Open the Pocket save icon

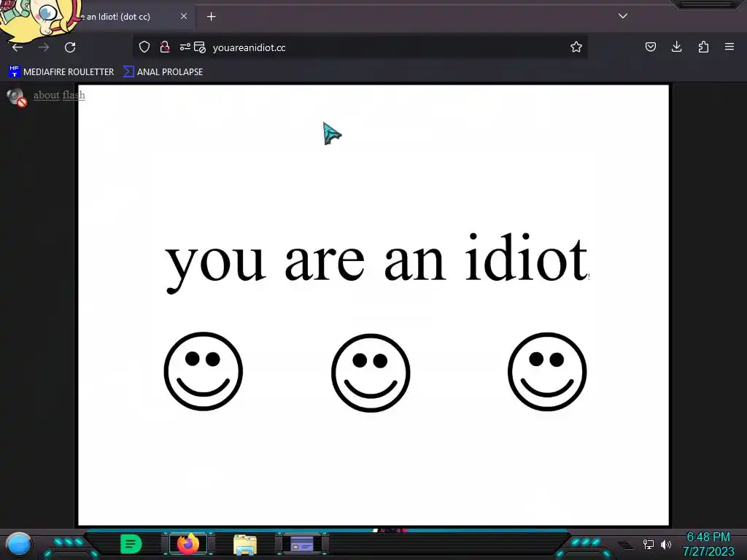tap(650, 47)
